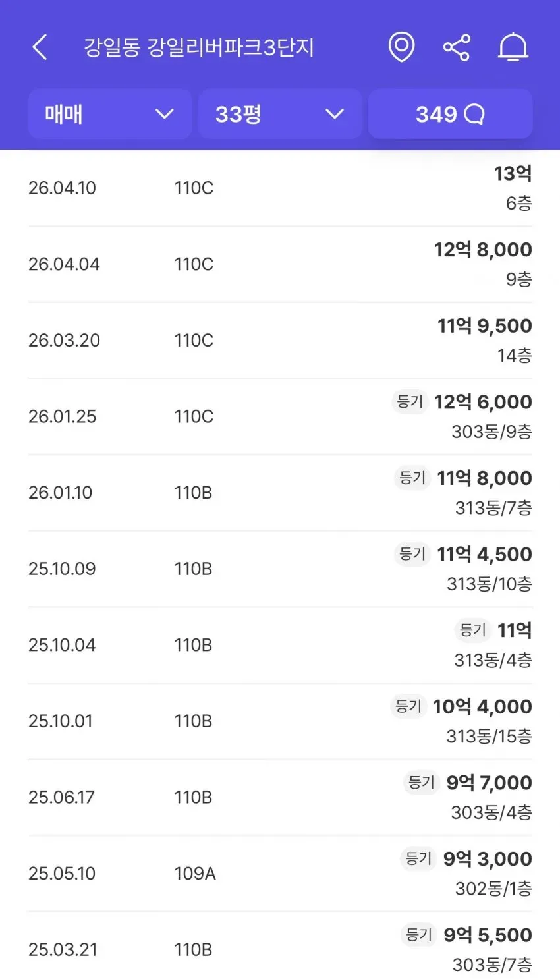The height and width of the screenshot is (979, 560).
Task: Open the map location pin icon
Action: (x=401, y=47)
